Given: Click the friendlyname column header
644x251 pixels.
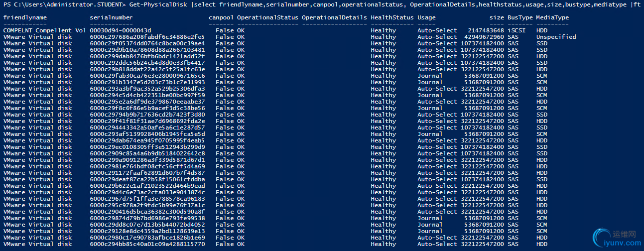Looking at the screenshot, I should tap(25, 17).
